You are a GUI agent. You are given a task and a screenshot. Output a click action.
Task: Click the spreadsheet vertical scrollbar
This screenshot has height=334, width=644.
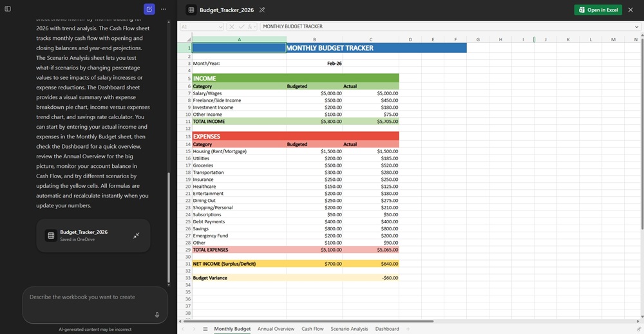(641, 133)
